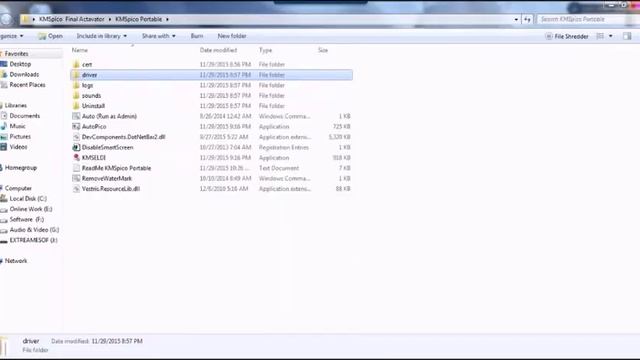
Task: Open Music library
Action: pos(18,126)
